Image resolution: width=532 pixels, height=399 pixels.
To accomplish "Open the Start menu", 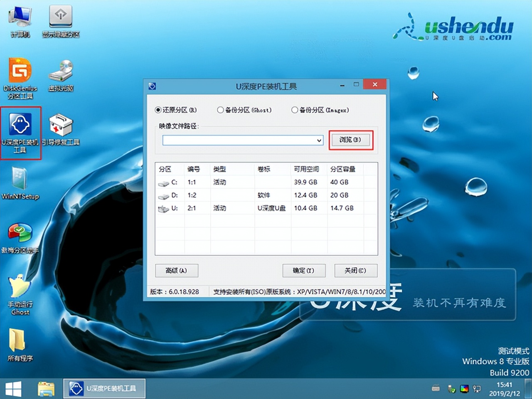I will click(x=13, y=388).
